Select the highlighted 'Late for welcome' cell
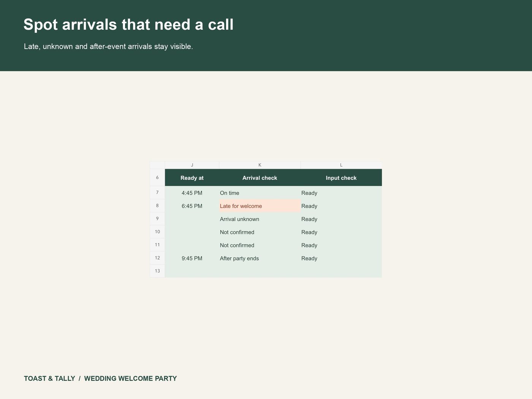 (x=260, y=206)
